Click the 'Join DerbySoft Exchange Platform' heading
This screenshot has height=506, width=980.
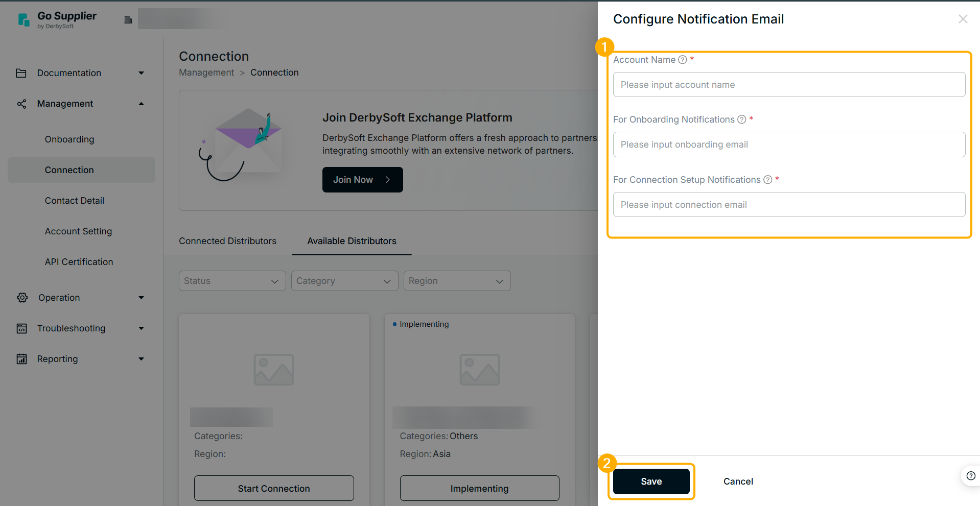click(417, 117)
